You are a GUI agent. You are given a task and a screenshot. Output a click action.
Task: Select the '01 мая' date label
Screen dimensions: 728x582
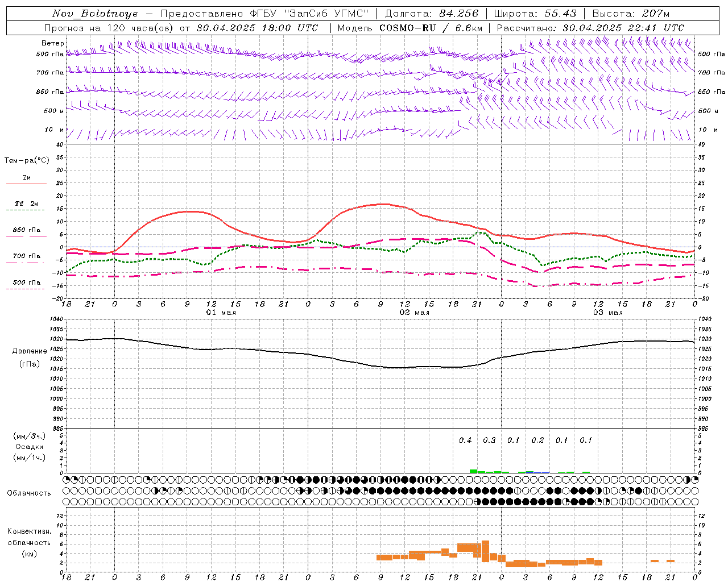(x=221, y=313)
